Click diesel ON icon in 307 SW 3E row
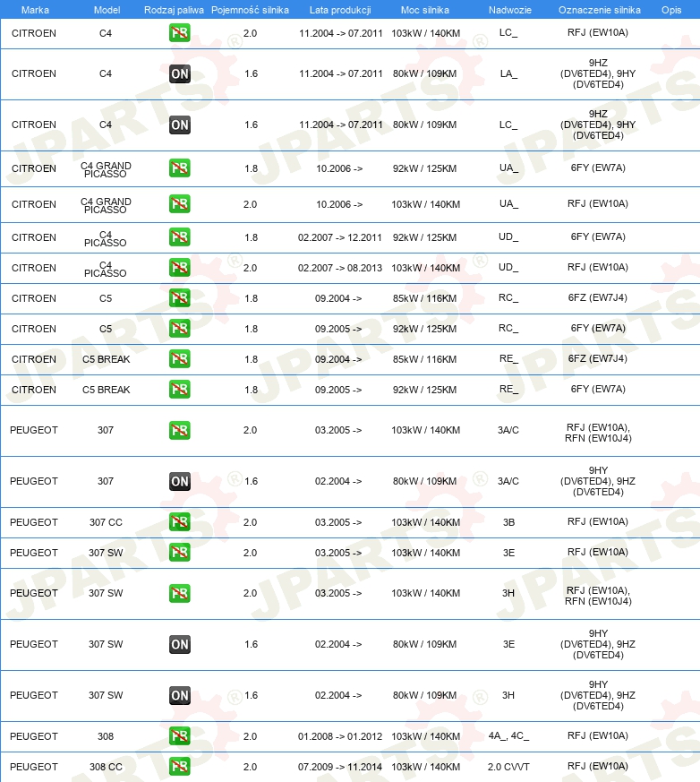The height and width of the screenshot is (782, 700). [x=179, y=645]
